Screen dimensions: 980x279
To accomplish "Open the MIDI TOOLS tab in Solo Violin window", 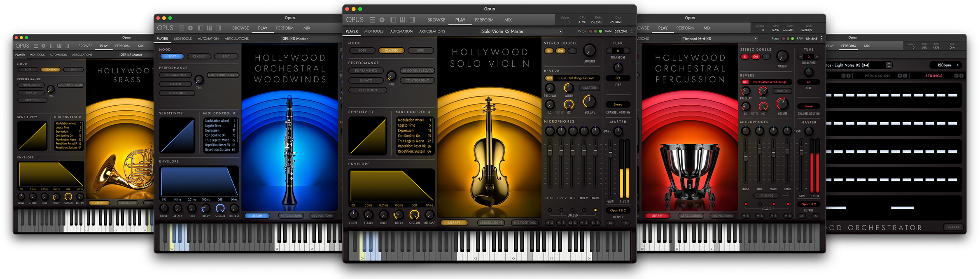I will 373,31.
